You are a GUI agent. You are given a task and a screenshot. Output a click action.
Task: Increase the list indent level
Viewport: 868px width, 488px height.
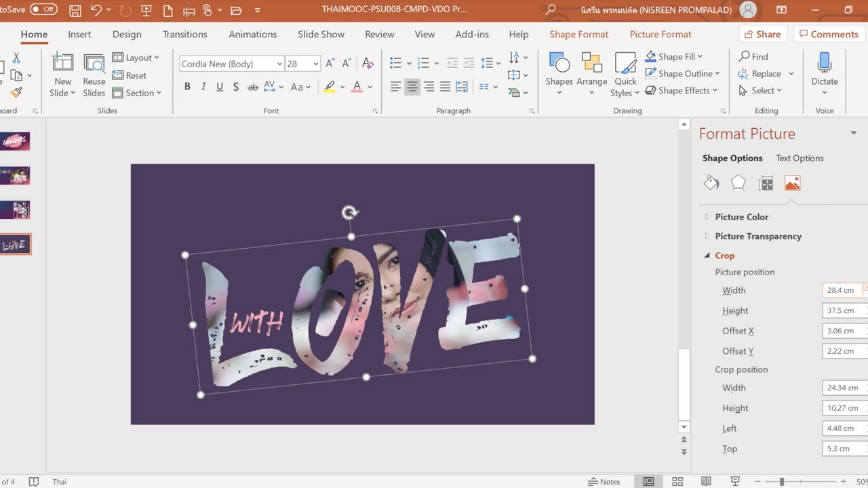(x=469, y=63)
